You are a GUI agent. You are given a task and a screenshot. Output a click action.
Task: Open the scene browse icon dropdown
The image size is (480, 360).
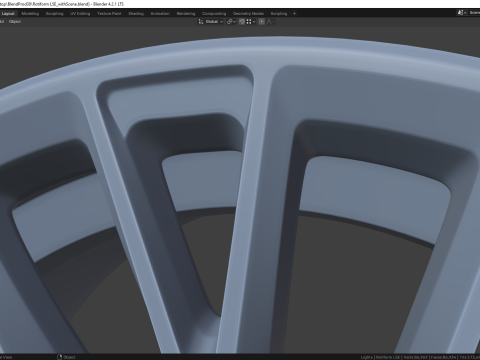[462, 13]
